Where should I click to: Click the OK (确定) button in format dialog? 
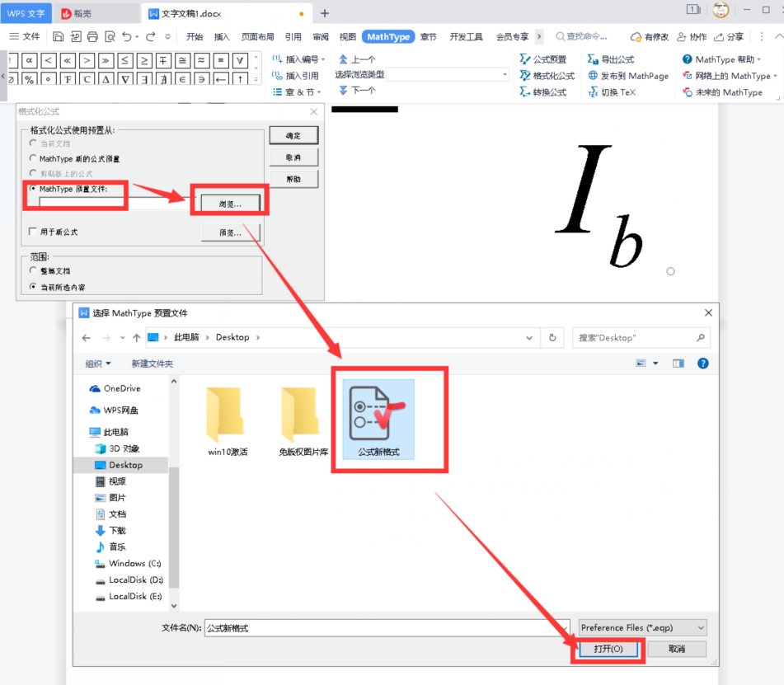pyautogui.click(x=293, y=135)
